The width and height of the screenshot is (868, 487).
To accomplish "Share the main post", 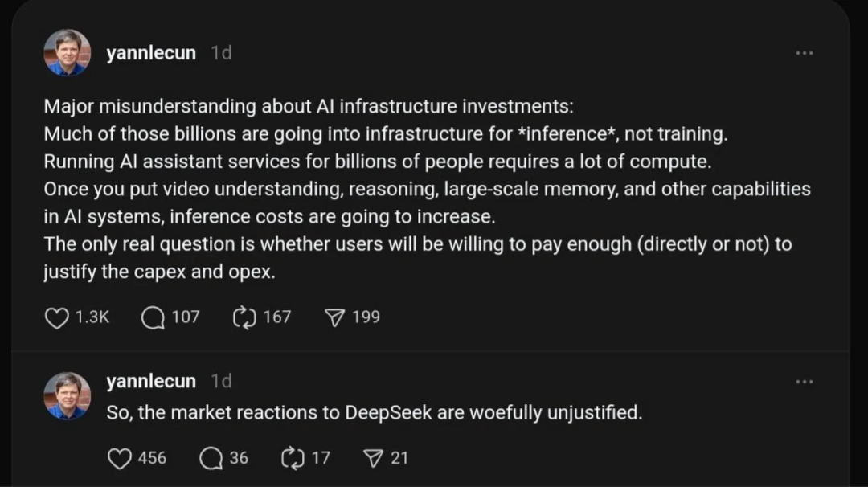I will [x=337, y=317].
